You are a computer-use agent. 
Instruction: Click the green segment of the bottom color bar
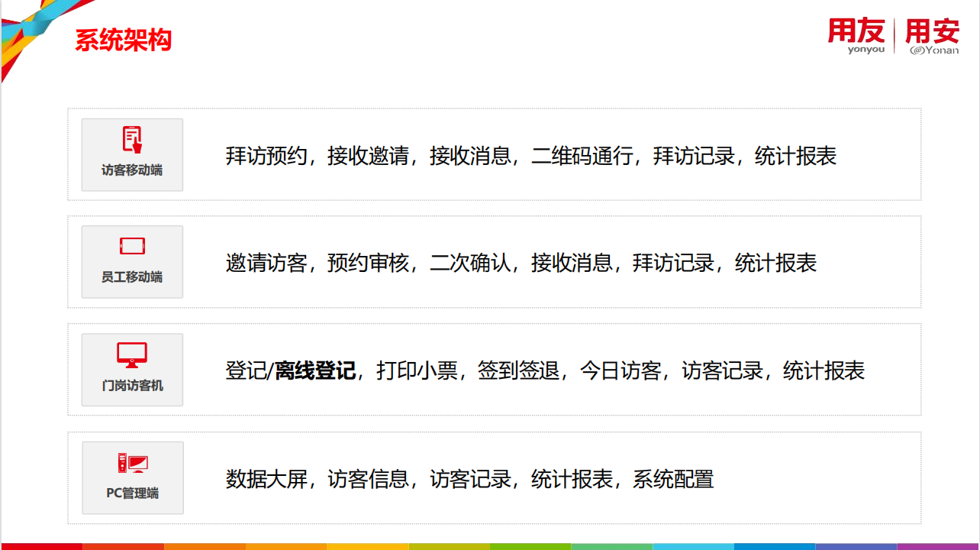(530, 546)
